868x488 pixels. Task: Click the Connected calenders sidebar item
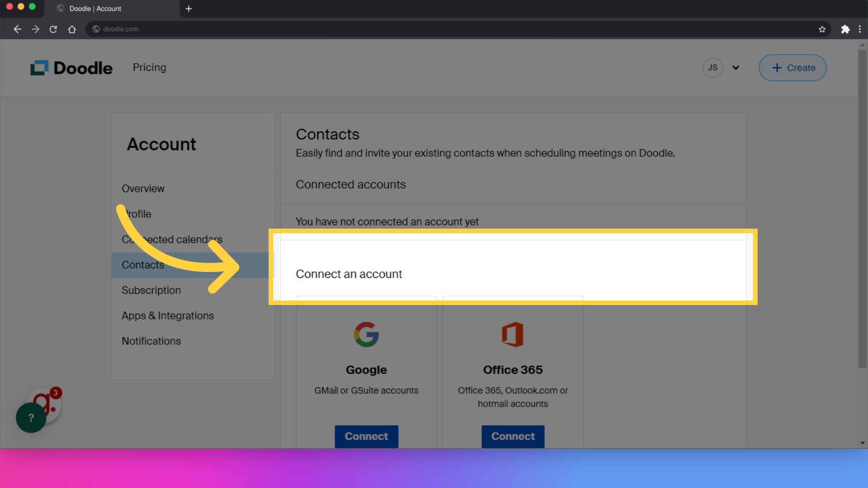(x=172, y=239)
